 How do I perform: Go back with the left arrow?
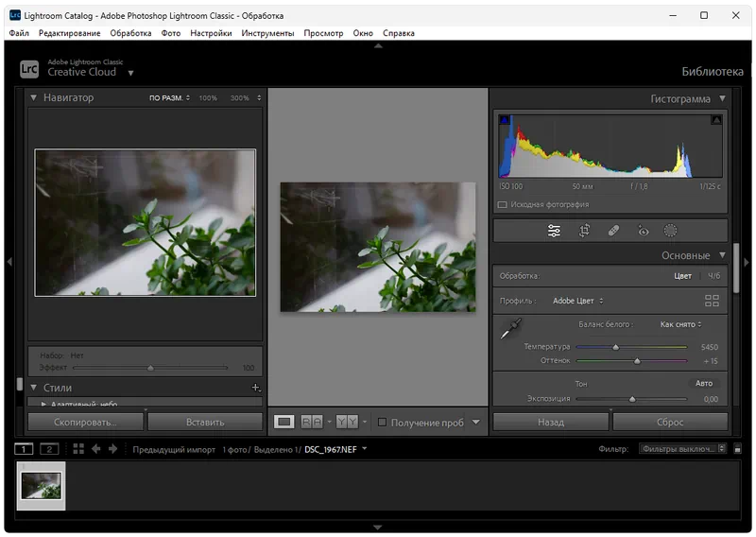tap(95, 449)
